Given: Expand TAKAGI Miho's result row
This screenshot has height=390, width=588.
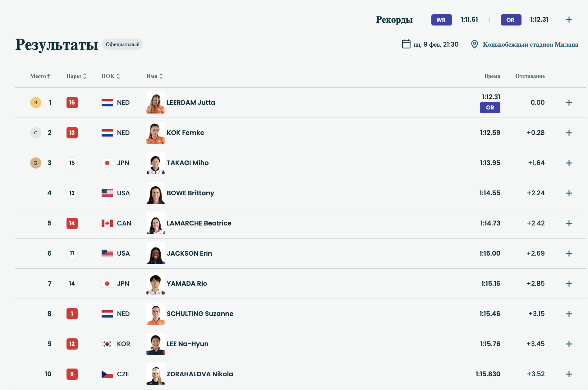Looking at the screenshot, I should pyautogui.click(x=569, y=163).
